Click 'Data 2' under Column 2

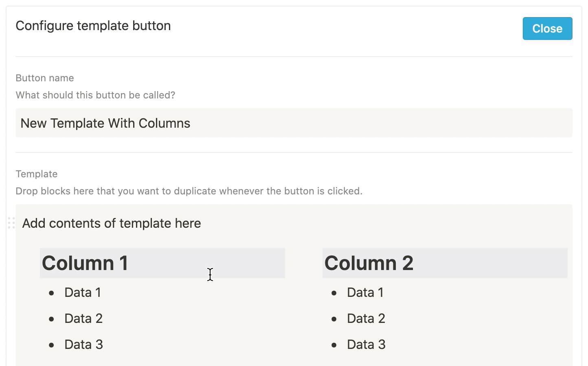click(x=366, y=318)
